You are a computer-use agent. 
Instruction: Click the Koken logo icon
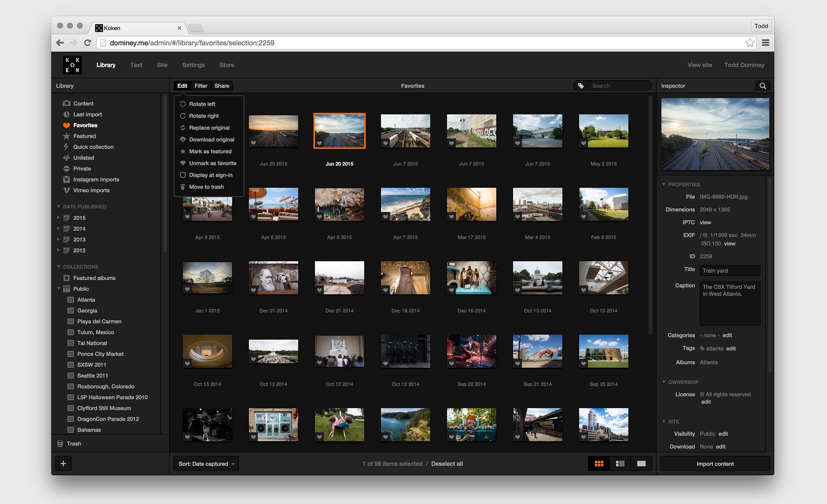72,65
